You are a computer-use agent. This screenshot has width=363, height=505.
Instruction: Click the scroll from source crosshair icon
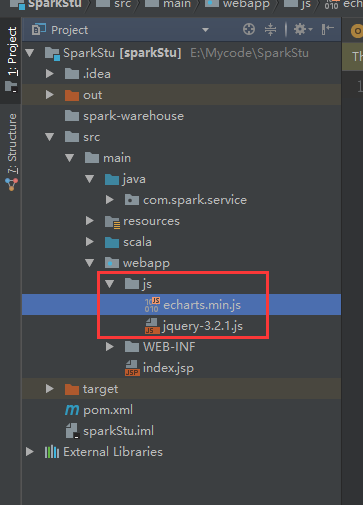(x=249, y=30)
